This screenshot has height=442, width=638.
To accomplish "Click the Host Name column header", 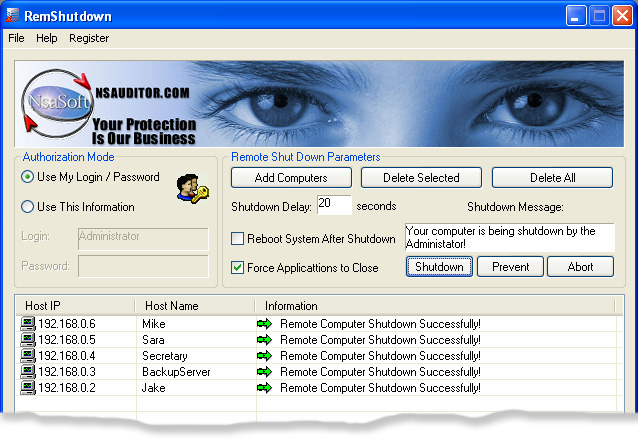I will (x=170, y=305).
